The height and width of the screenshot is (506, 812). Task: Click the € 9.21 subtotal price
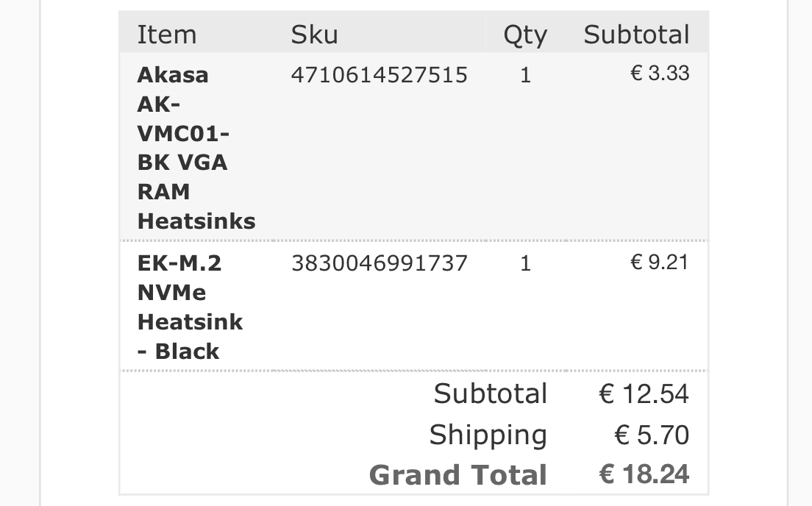pyautogui.click(x=660, y=262)
